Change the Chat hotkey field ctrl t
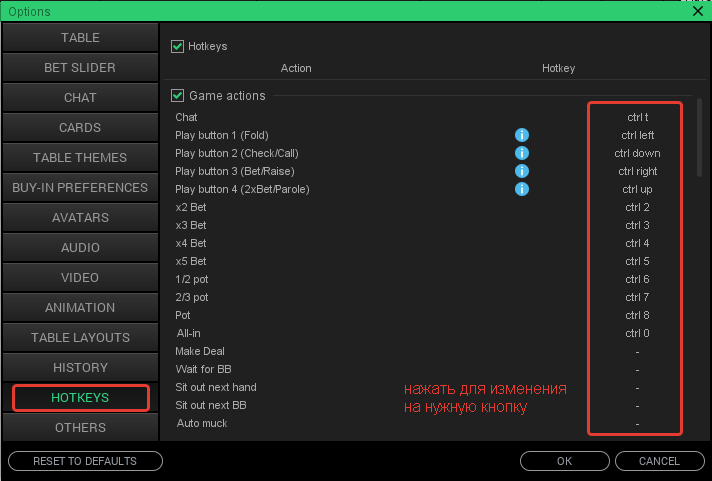This screenshot has height=481, width=712. point(637,117)
